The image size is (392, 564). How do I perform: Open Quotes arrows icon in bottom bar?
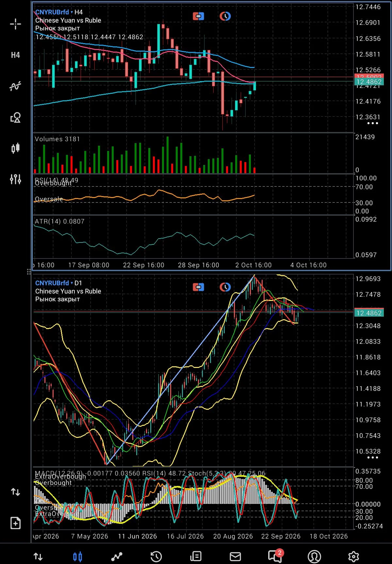tap(38, 556)
